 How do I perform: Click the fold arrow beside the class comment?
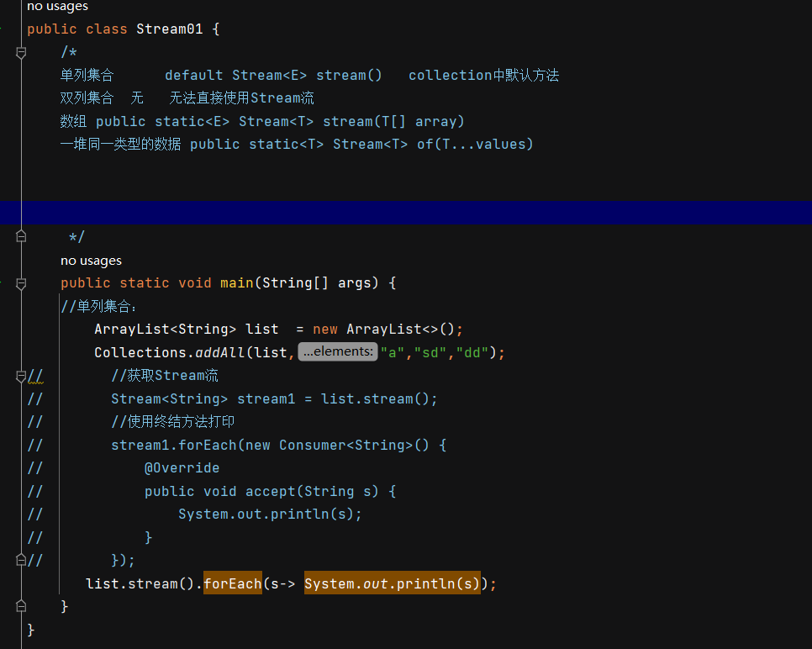(21, 51)
